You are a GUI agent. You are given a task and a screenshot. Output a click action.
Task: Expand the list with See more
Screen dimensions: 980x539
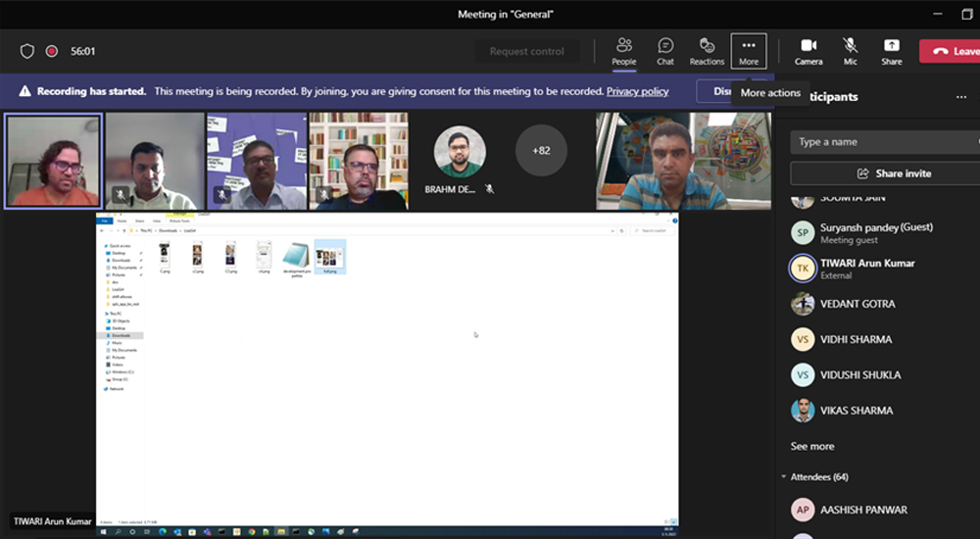click(x=812, y=446)
